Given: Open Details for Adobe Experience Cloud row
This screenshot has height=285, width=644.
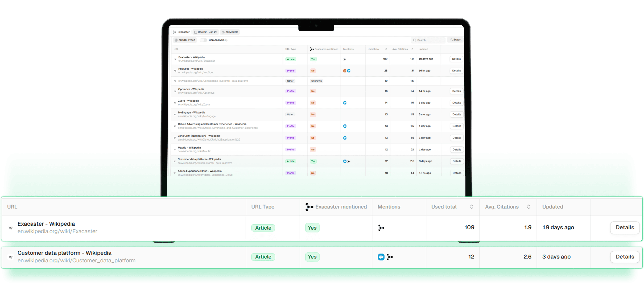Looking at the screenshot, I should [x=457, y=173].
